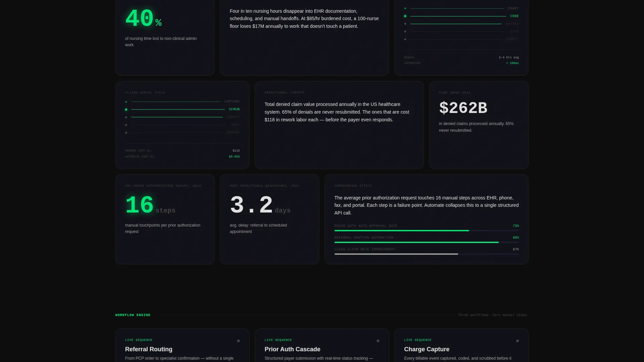Click the Clean Claim Rate Improvement progress bar
Screen dimensions: 644x362
(427, 254)
